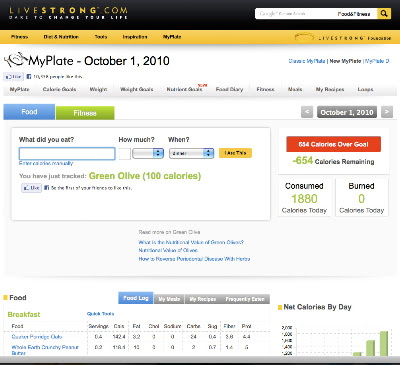This screenshot has height=365, width=400.
Task: Open the When meal dropdown
Action: point(191,153)
